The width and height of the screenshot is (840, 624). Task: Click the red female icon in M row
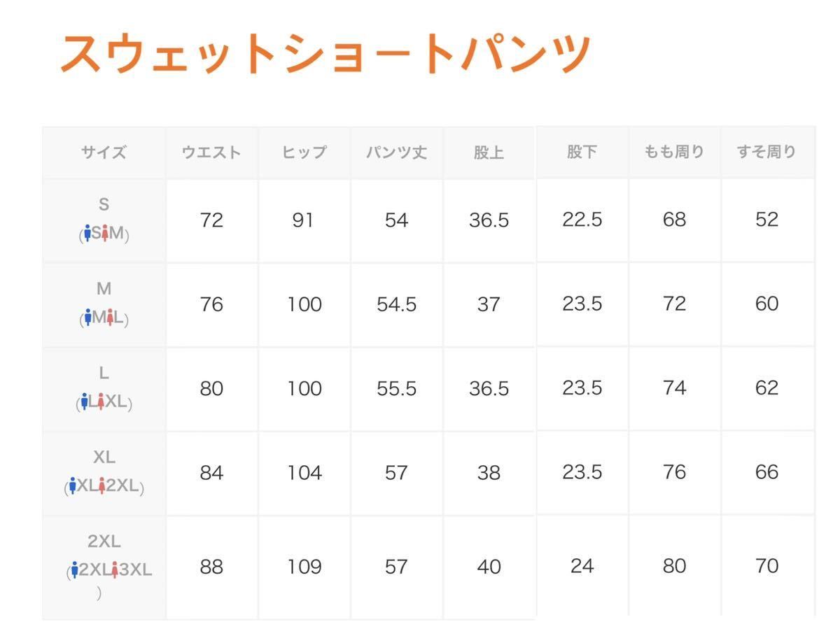click(x=108, y=318)
